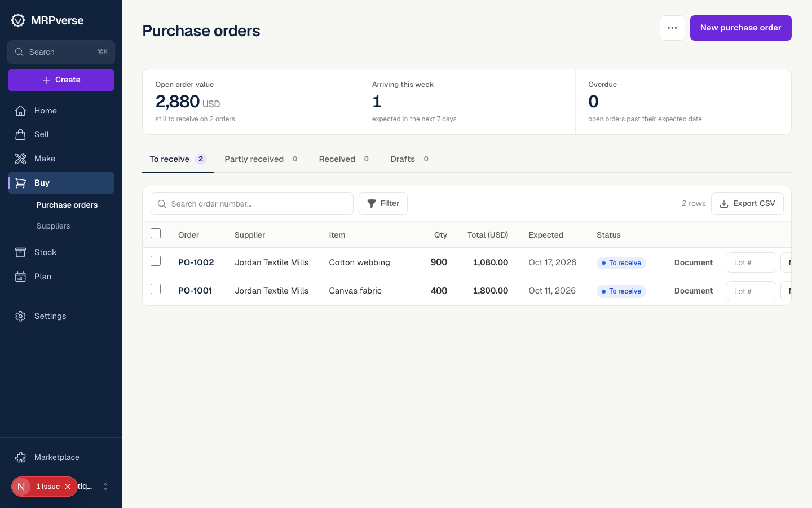Open the Home sidebar item
The width and height of the screenshot is (812, 508).
61,111
